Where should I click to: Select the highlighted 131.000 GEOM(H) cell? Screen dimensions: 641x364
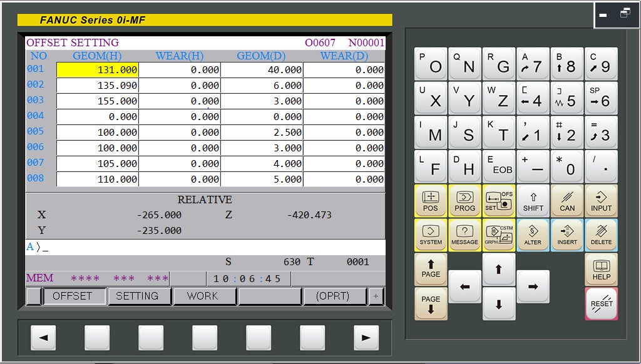tap(98, 70)
